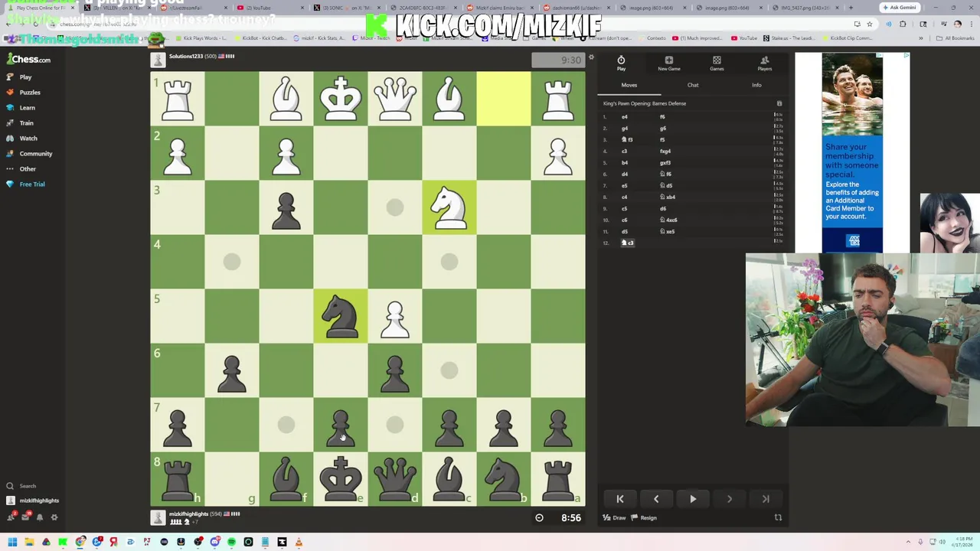This screenshot has width=980, height=551.
Task: Open the mizkifhighlights profile in the sidebar
Action: tap(32, 500)
